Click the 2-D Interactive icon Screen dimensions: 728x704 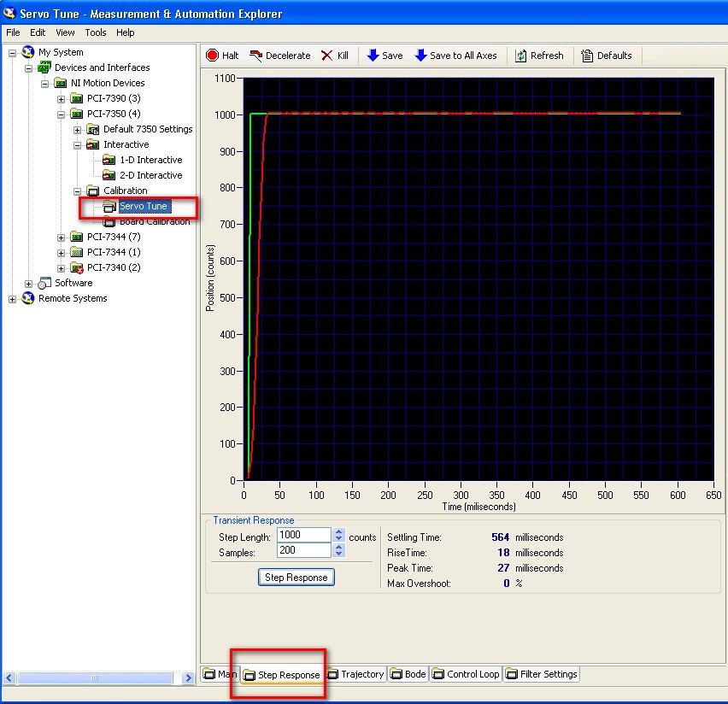coord(109,175)
